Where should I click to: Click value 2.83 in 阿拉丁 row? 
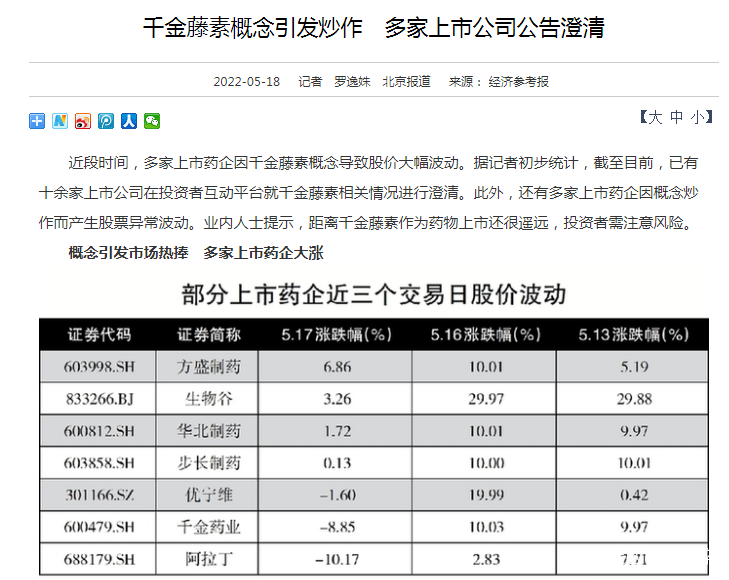pos(486,559)
